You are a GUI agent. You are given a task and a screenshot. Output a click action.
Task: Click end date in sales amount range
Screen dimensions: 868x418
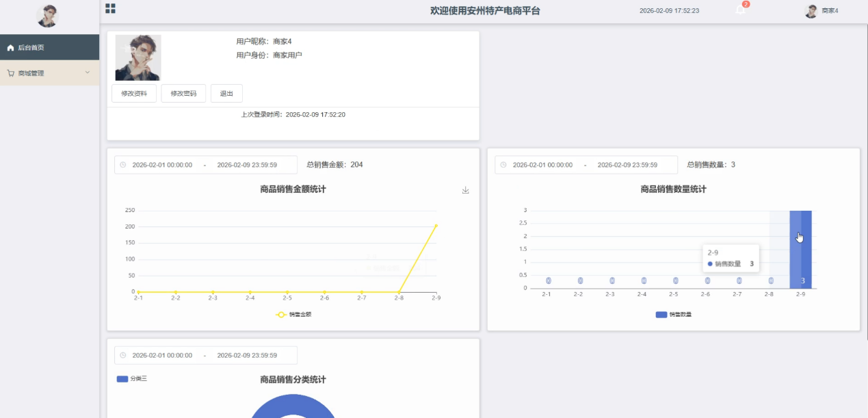(x=247, y=165)
